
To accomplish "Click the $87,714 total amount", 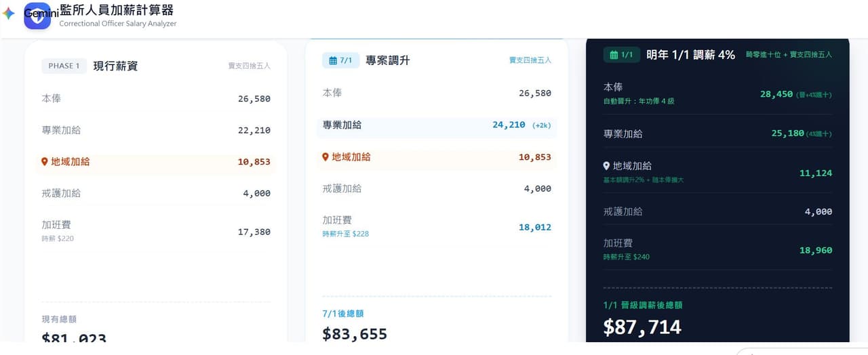I will pos(642,327).
